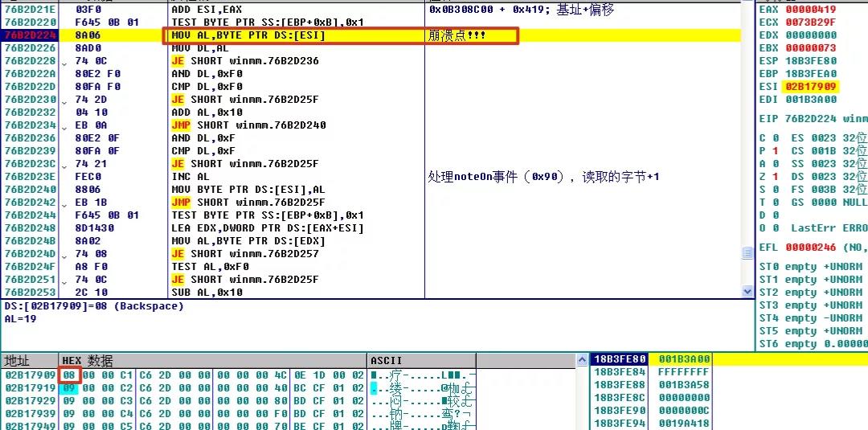Click boxed 08 byte in dump
The height and width of the screenshot is (430, 868).
(x=69, y=375)
